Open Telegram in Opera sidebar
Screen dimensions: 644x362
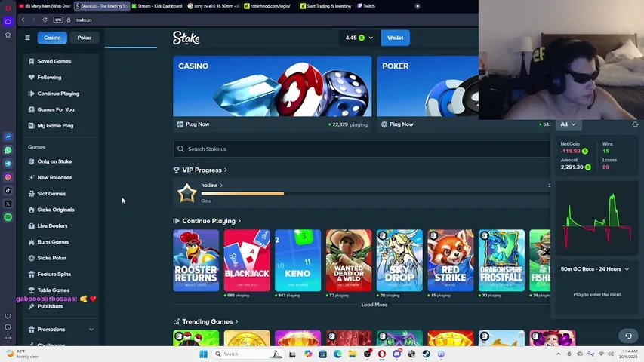click(x=8, y=164)
